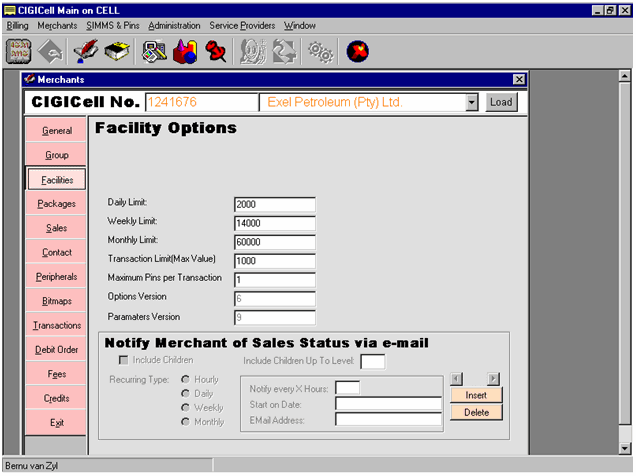Click the Maximum Pins per Transaction field
Viewport: 636px width, 476px height.
pos(275,280)
